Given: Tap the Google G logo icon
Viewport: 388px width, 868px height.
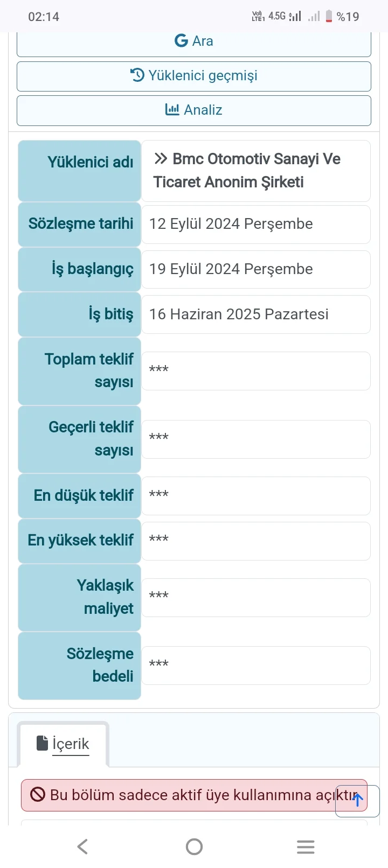Looking at the screenshot, I should point(181,41).
